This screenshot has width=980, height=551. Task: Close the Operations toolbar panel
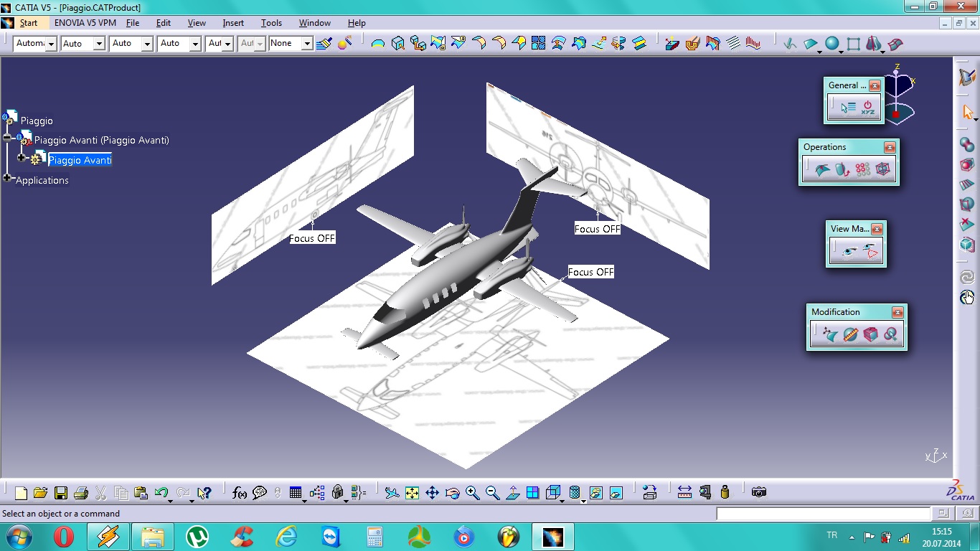(890, 147)
